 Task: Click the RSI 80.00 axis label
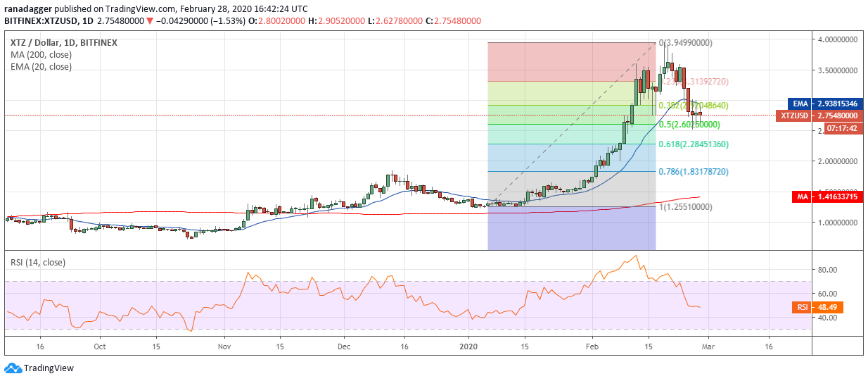(827, 270)
